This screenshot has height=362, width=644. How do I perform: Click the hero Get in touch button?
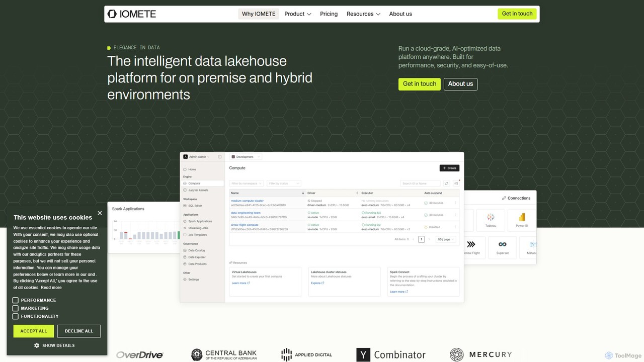(420, 84)
